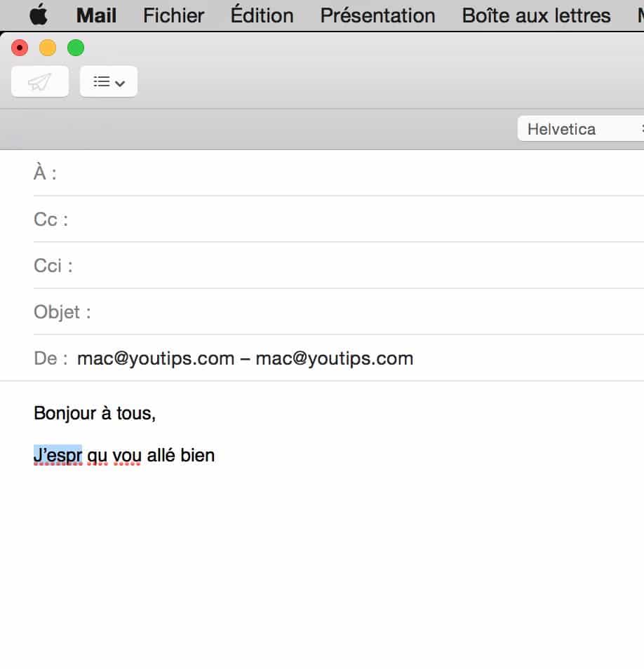
Task: Minimize the compose window with yellow button
Action: [48, 48]
